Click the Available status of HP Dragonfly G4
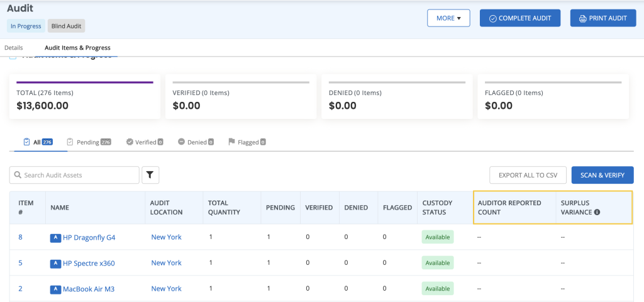Image resolution: width=644 pixels, height=302 pixels. click(x=438, y=237)
